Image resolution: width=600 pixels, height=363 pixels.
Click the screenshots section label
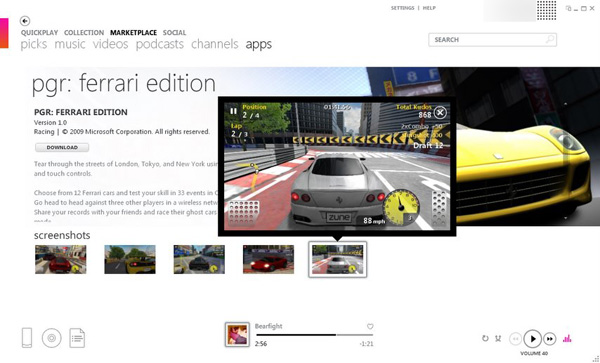pos(62,235)
